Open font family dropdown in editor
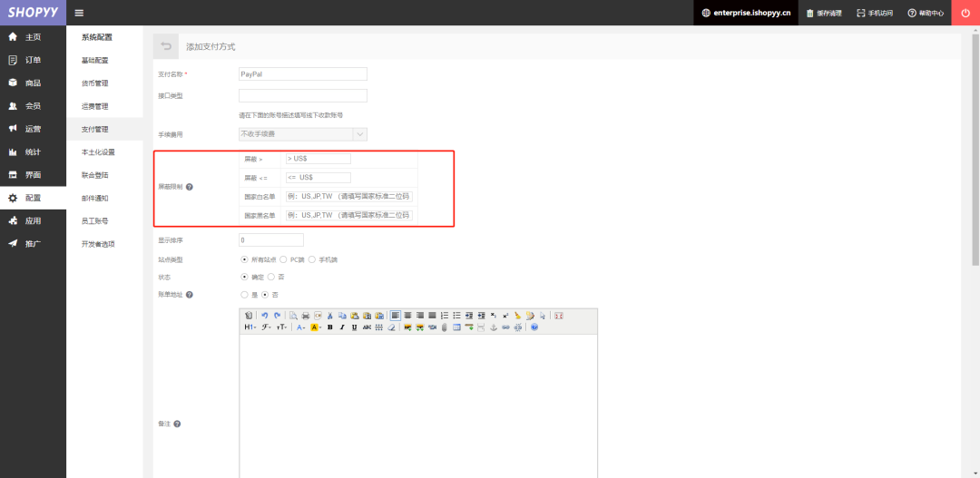Screen dimensions: 980x478 [266, 327]
